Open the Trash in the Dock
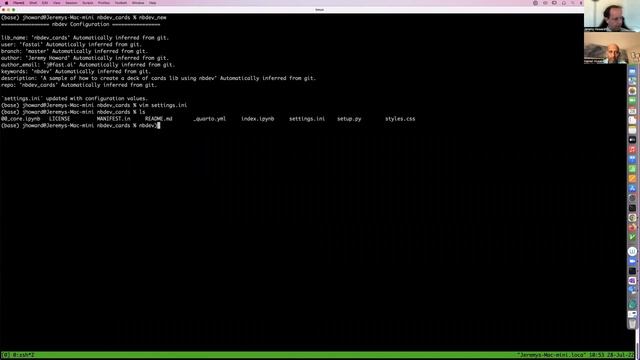The width and height of the screenshot is (640, 360). tap(632, 324)
